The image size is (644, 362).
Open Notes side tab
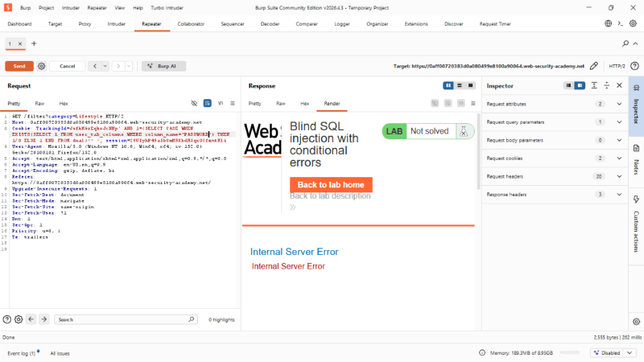(x=636, y=160)
